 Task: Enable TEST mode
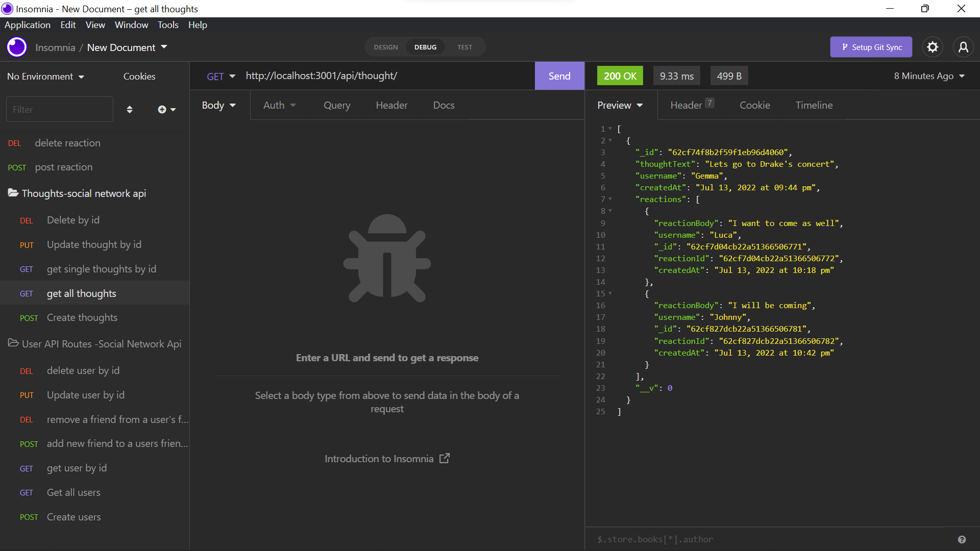click(464, 47)
